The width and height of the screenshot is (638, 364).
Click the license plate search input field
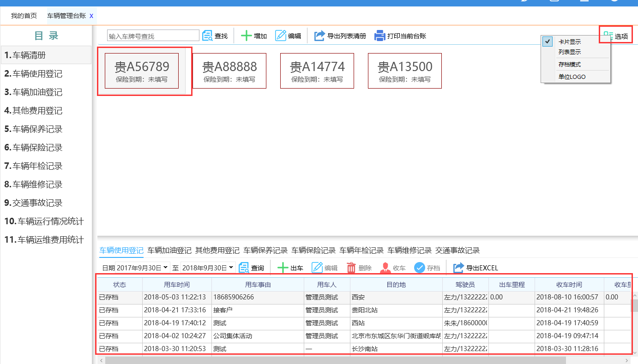pos(153,36)
